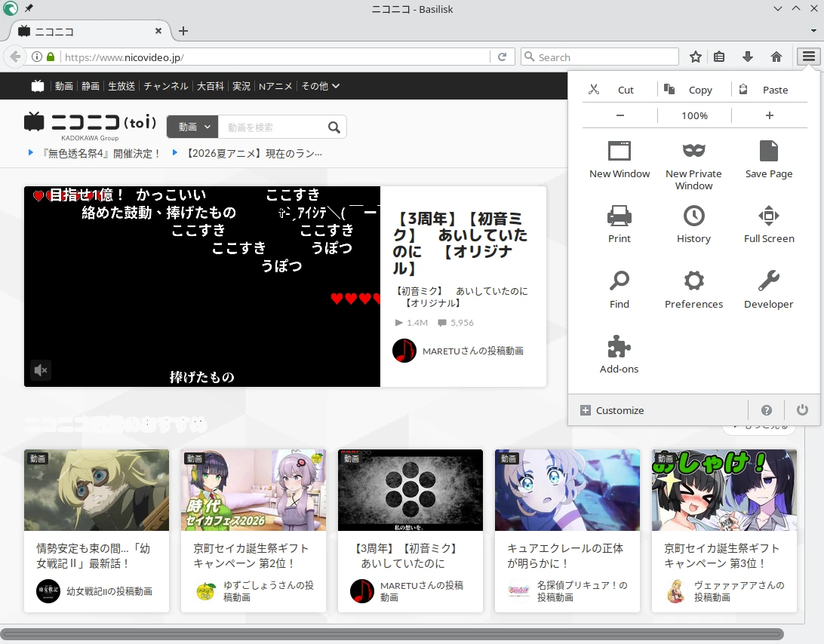Expand the その他 dropdown
Viewport: 824px width, 644px height.
320,86
